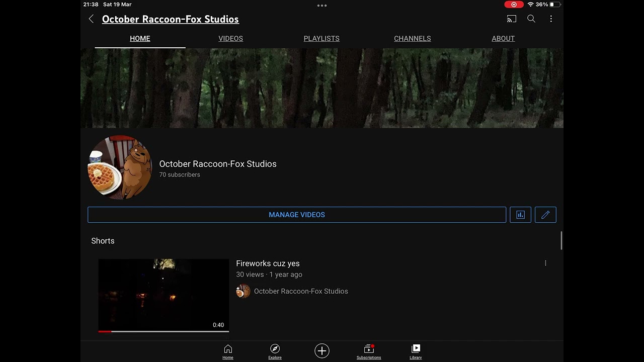Image resolution: width=644 pixels, height=362 pixels.
Task: Edit channel with the pencil icon
Action: [545, 215]
